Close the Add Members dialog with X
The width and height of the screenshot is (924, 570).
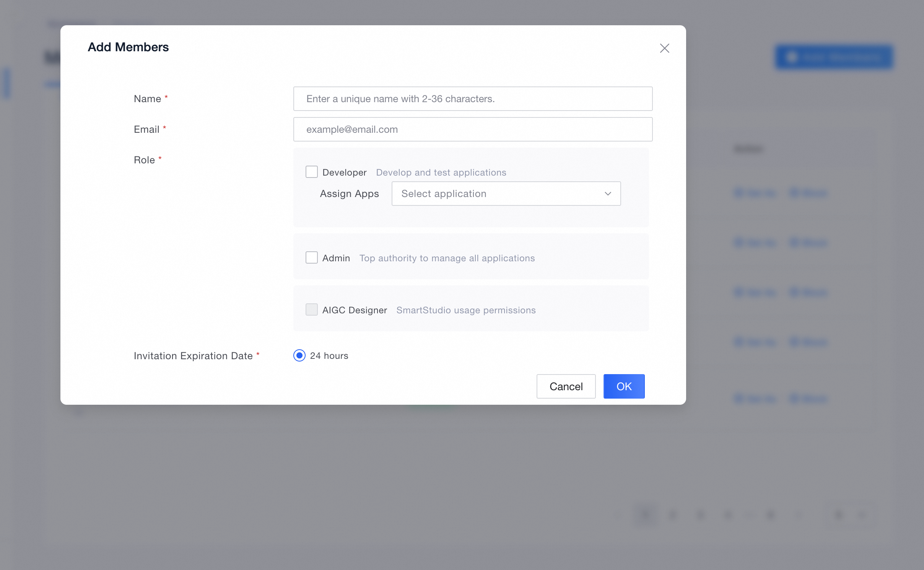[x=664, y=48]
